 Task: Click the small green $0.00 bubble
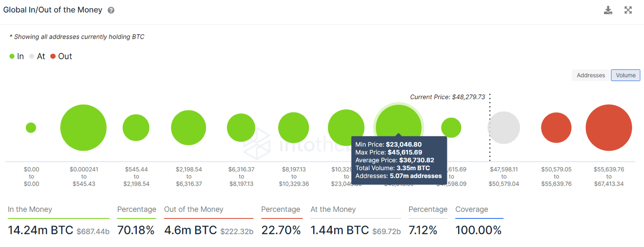(31, 128)
